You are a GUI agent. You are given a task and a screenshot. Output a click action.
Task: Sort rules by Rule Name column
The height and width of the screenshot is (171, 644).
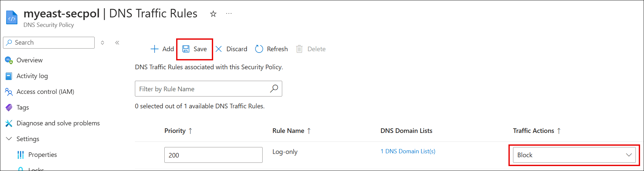tap(291, 131)
